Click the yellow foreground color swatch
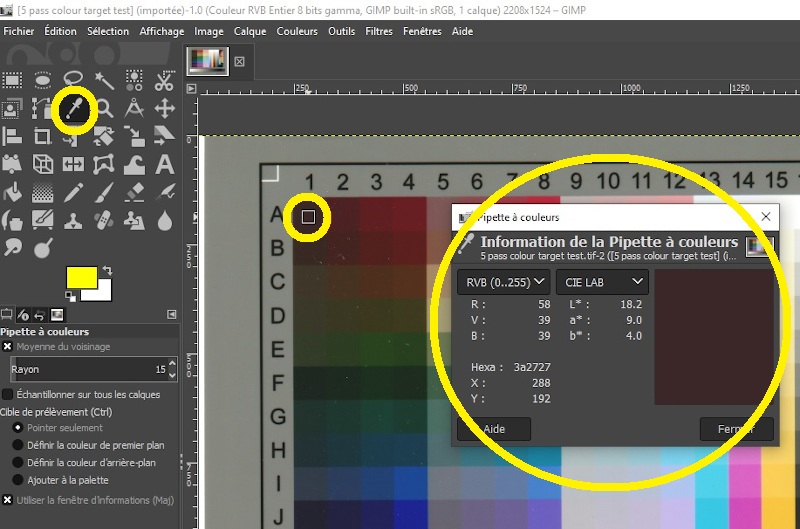 [x=80, y=277]
